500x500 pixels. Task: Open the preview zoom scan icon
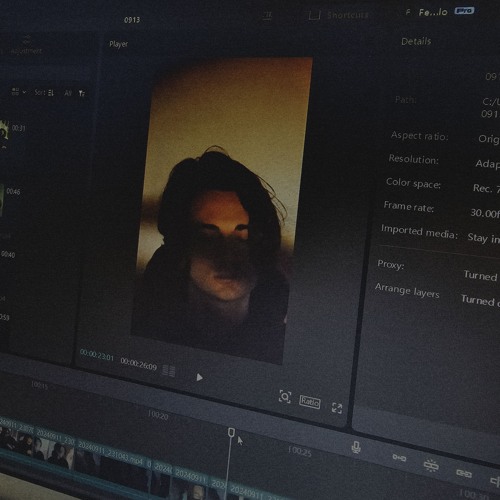pyautogui.click(x=285, y=397)
